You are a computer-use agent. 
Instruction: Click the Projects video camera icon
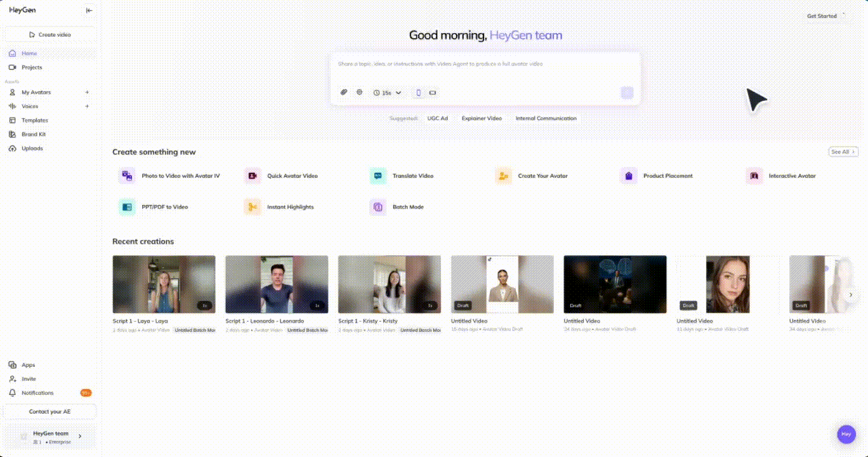[x=12, y=67]
